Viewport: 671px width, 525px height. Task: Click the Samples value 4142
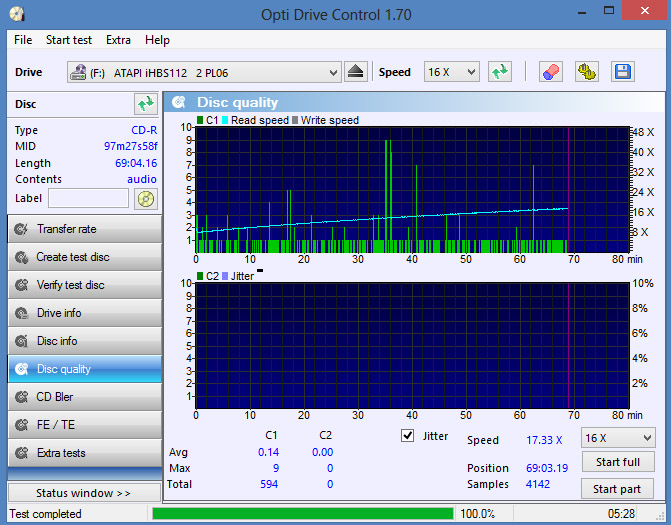(537, 484)
